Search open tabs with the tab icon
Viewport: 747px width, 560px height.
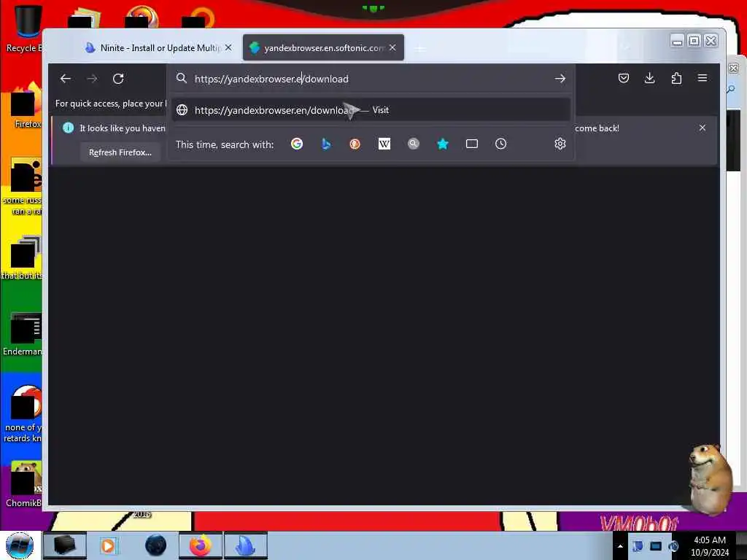[x=472, y=144]
